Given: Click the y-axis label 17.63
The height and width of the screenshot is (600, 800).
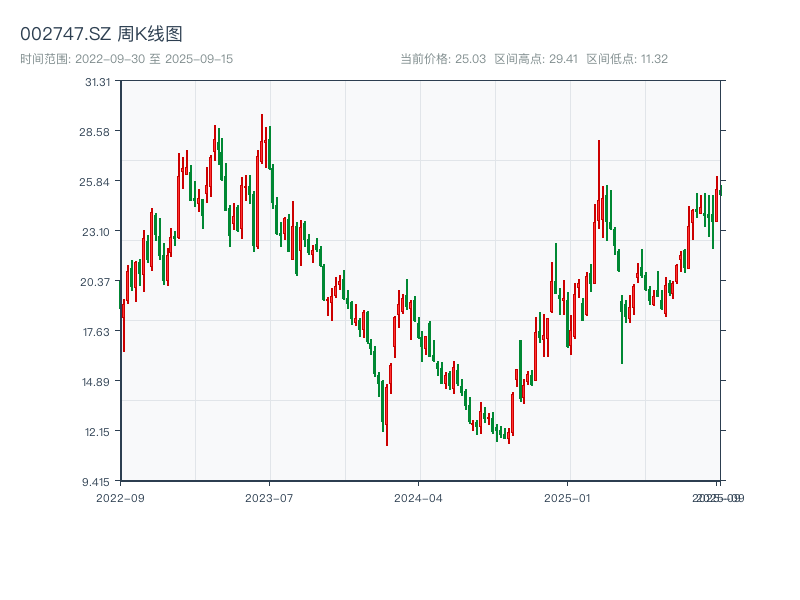Looking at the screenshot, I should [x=96, y=332].
